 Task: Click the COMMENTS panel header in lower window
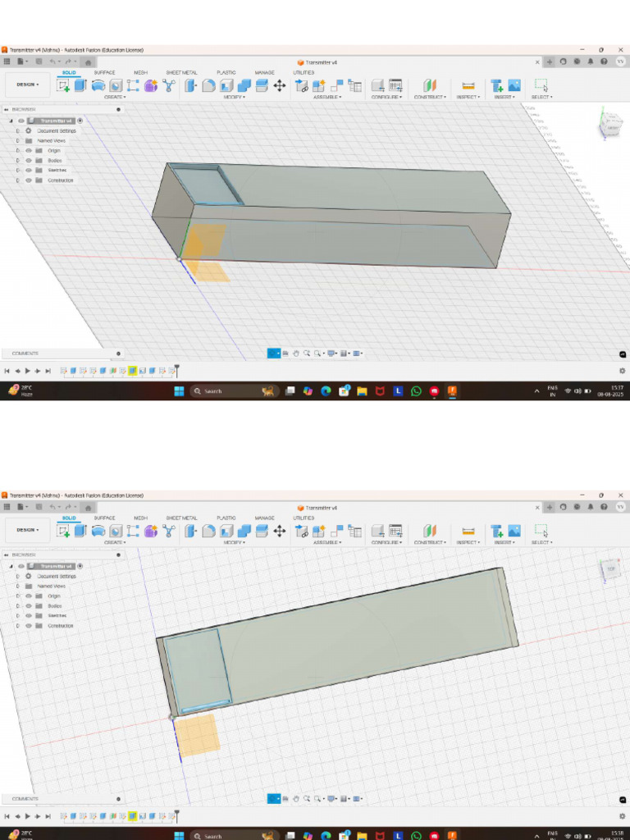(25, 799)
